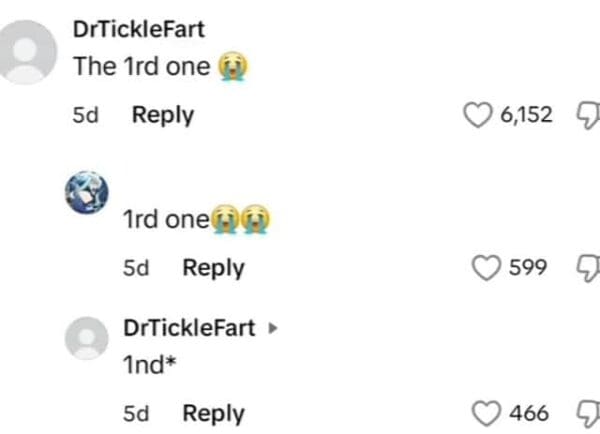600x434 pixels.
Task: Select the "The 1rd one" comment text
Action: point(142,67)
